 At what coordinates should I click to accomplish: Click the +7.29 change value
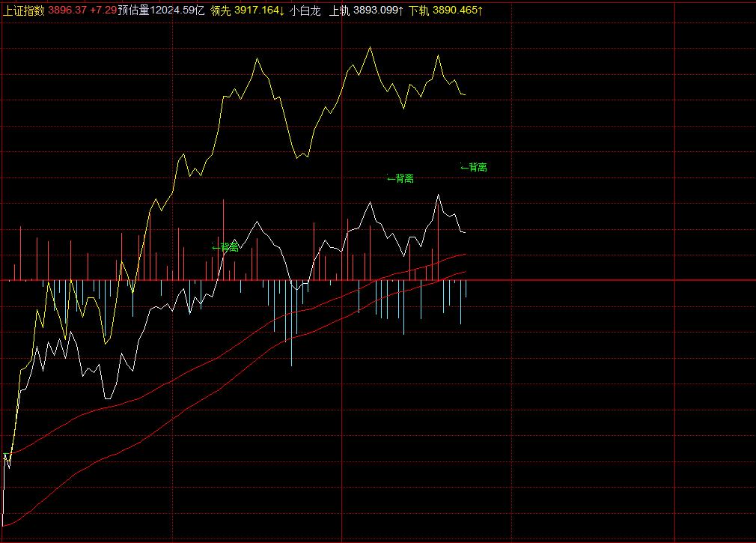point(103,10)
